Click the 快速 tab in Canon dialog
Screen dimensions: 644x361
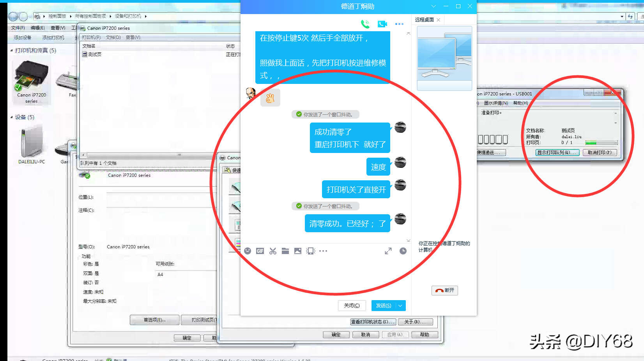click(233, 170)
